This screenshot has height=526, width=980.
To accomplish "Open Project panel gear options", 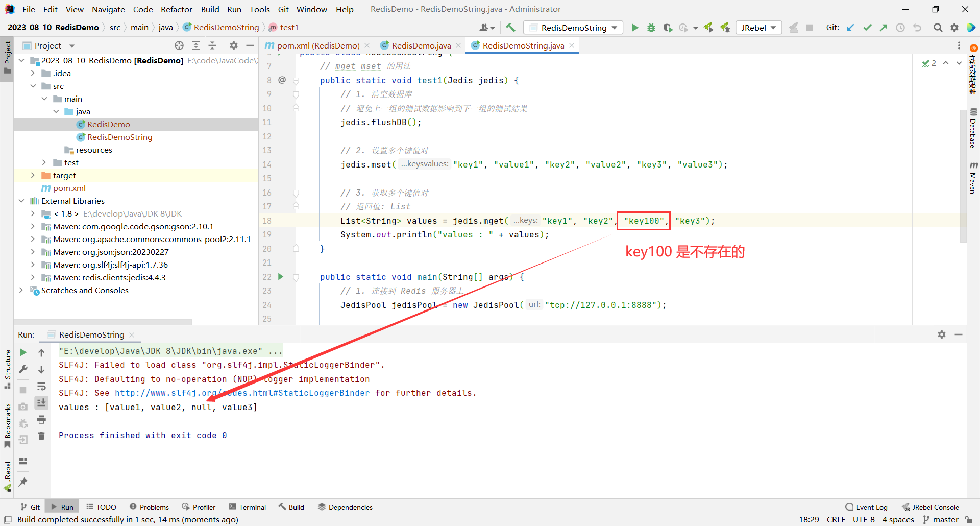I will (x=234, y=45).
